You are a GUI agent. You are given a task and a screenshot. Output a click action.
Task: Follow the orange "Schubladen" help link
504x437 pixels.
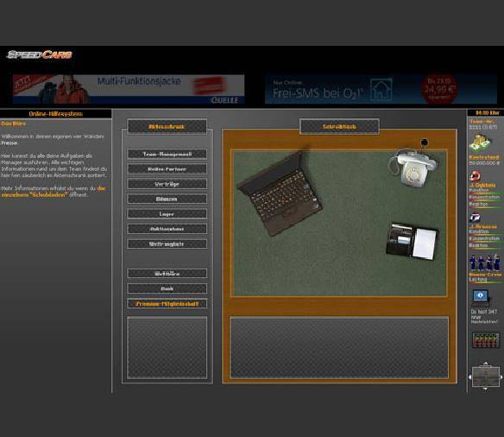click(47, 195)
